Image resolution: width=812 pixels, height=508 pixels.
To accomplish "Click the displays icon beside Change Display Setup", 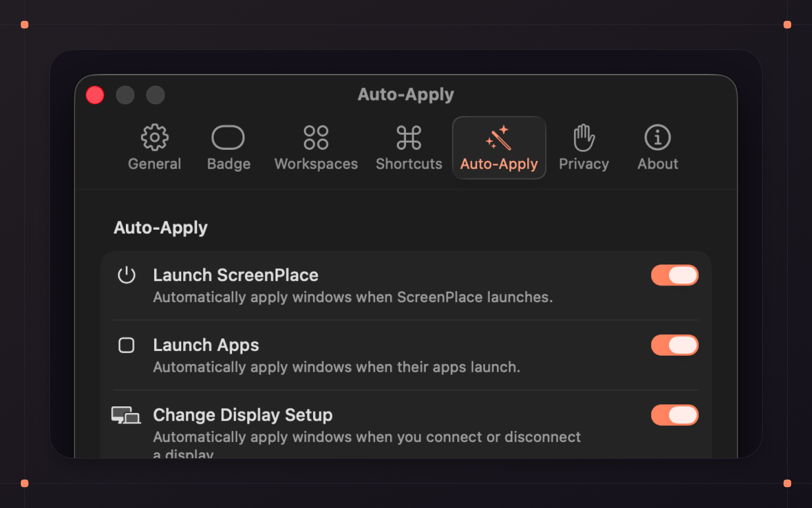I will pos(126,415).
